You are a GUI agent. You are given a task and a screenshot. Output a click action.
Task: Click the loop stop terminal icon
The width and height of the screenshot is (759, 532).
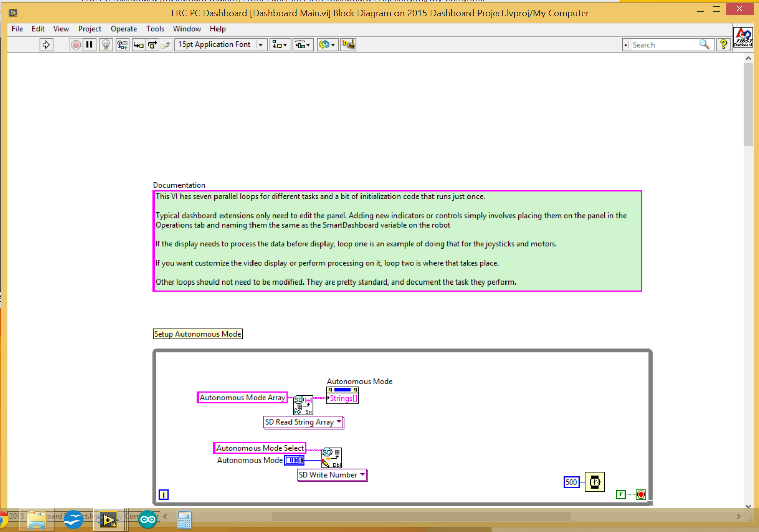tap(641, 494)
